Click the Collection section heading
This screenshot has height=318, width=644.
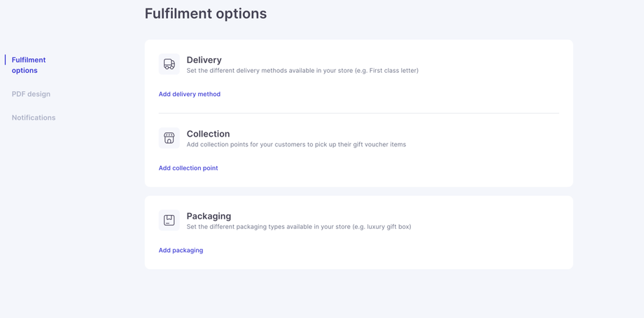[x=208, y=134]
